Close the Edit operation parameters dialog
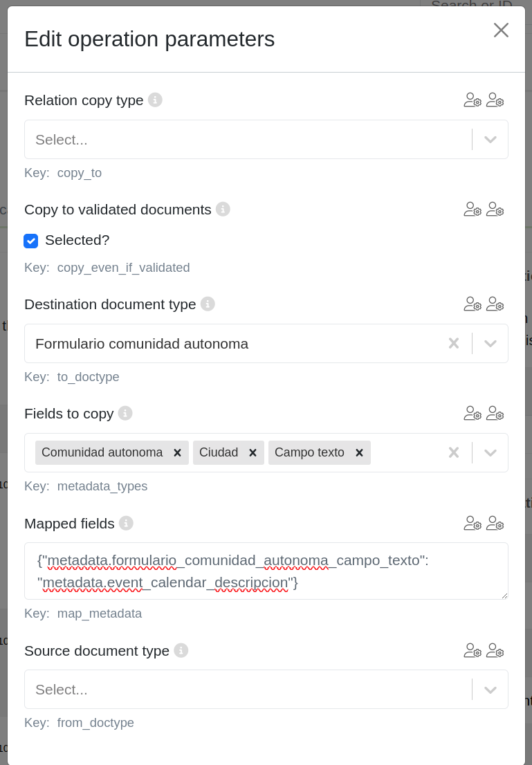532x765 pixels. tap(501, 30)
